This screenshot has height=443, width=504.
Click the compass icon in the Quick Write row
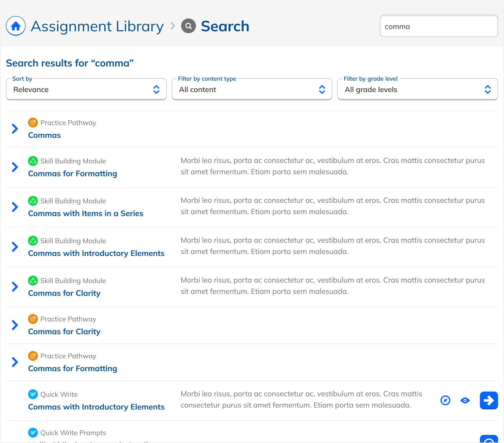pyautogui.click(x=445, y=400)
